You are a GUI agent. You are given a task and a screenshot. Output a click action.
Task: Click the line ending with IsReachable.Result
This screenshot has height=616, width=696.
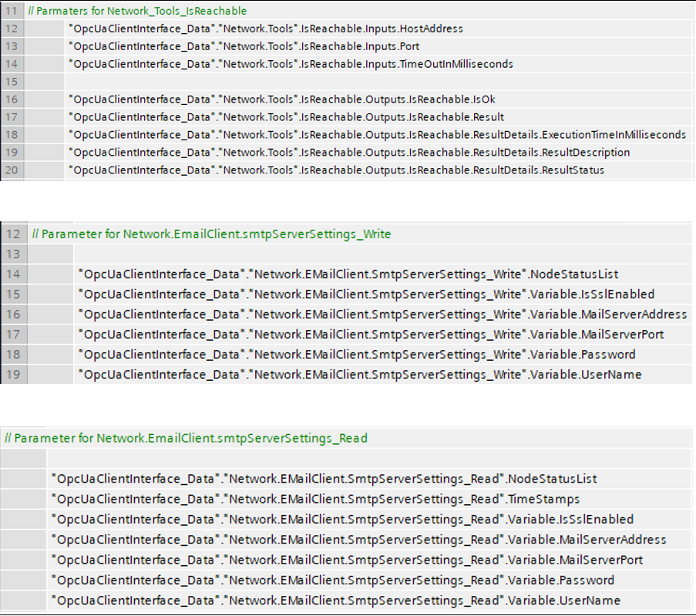(x=286, y=117)
